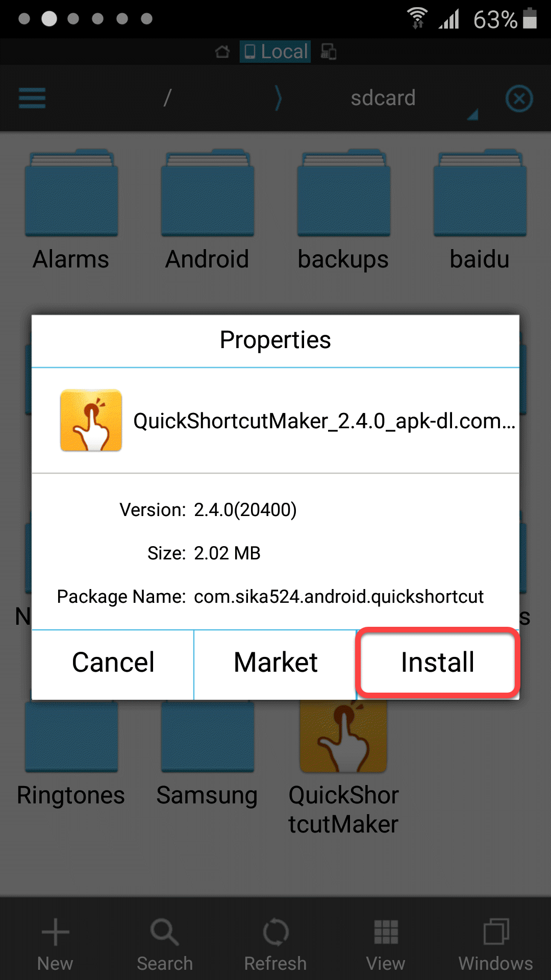Tap the Market button
The image size is (551, 980).
(275, 664)
